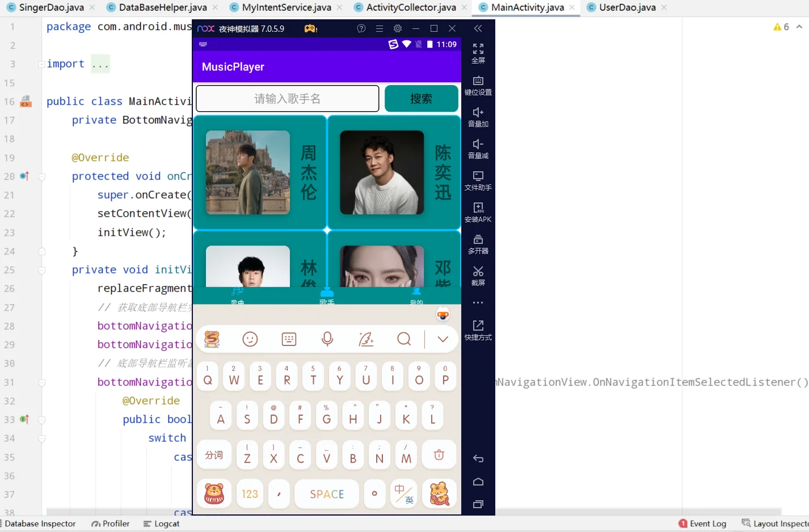This screenshot has height=532, width=809.
Task: Click the volume up (音量加) icon
Action: (478, 112)
